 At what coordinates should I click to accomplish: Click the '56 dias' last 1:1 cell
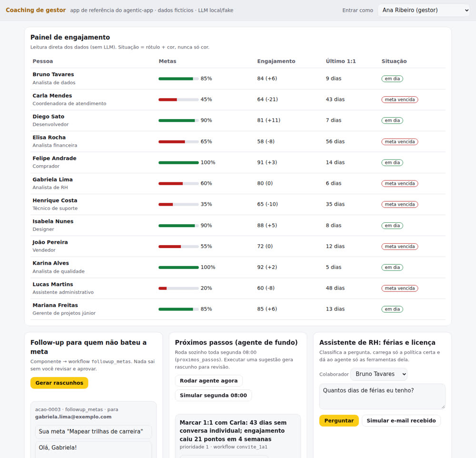(x=335, y=141)
